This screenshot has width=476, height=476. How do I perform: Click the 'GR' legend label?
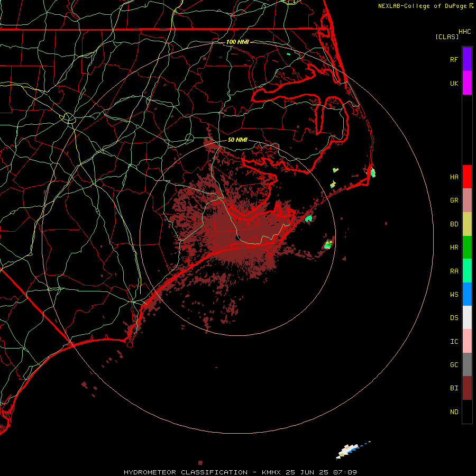(x=454, y=200)
